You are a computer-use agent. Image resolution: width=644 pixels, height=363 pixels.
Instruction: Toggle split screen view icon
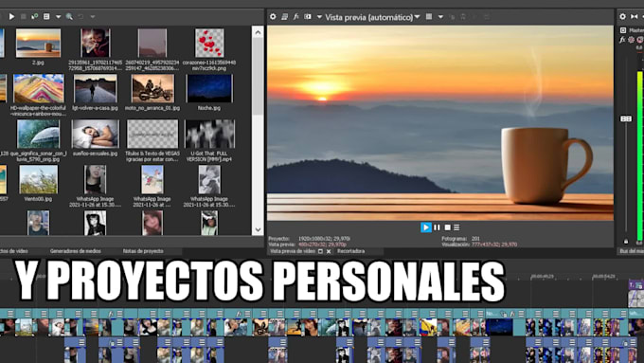(x=307, y=17)
